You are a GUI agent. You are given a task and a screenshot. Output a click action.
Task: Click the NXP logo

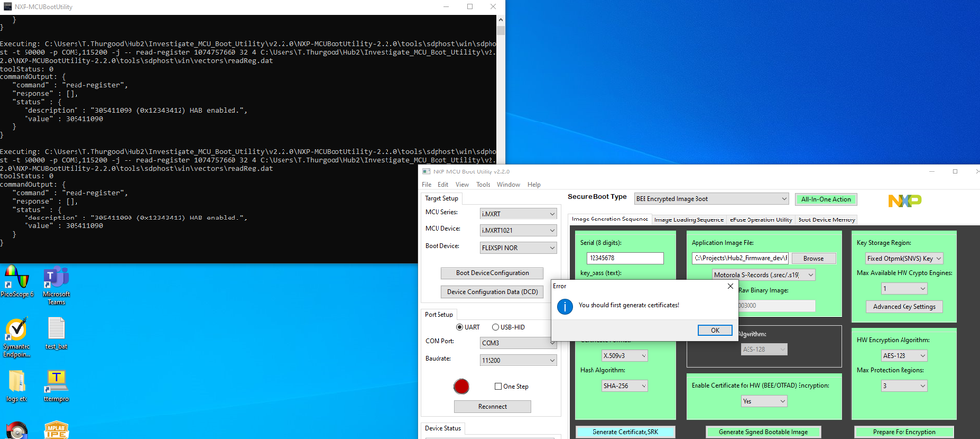904,201
